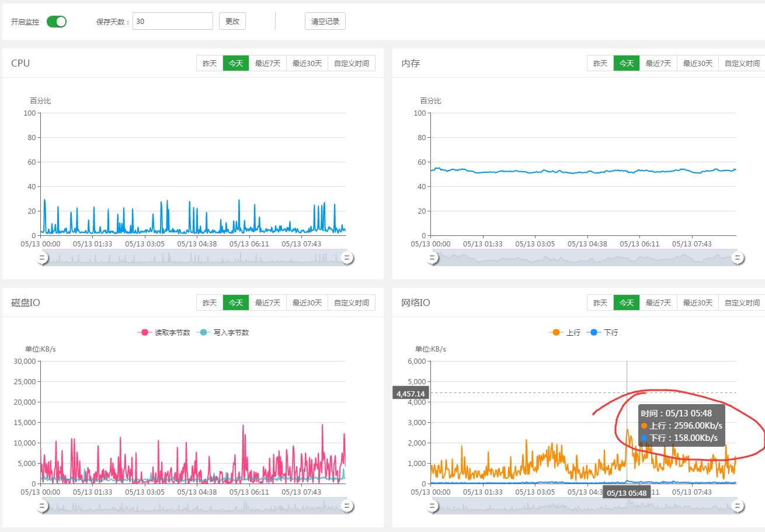The image size is (765, 532).
Task: Select 昨天 tab in 网络IO panel
Action: click(x=600, y=302)
